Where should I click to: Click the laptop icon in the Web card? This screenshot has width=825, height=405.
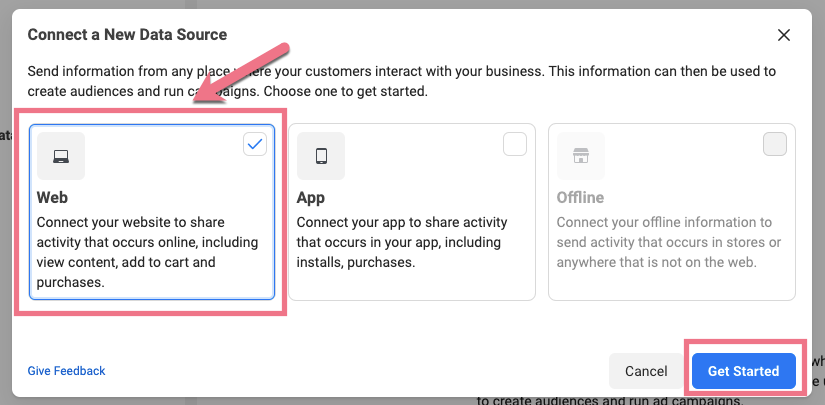pos(61,156)
